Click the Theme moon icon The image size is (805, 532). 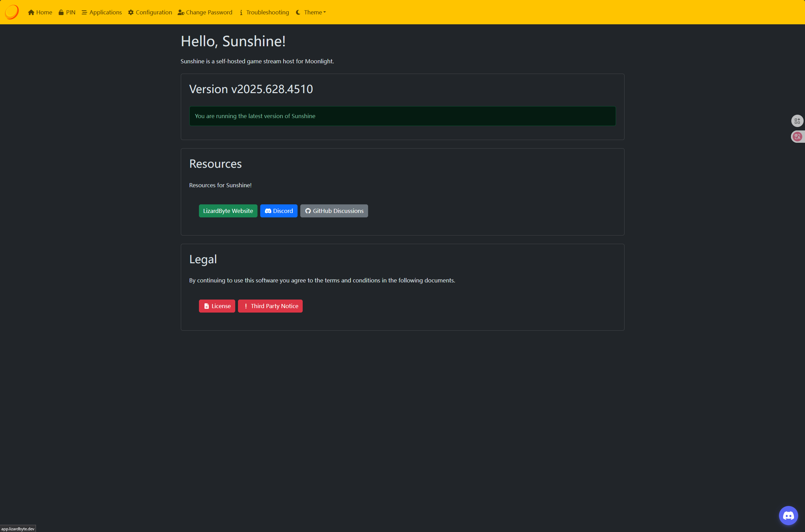pyautogui.click(x=298, y=12)
